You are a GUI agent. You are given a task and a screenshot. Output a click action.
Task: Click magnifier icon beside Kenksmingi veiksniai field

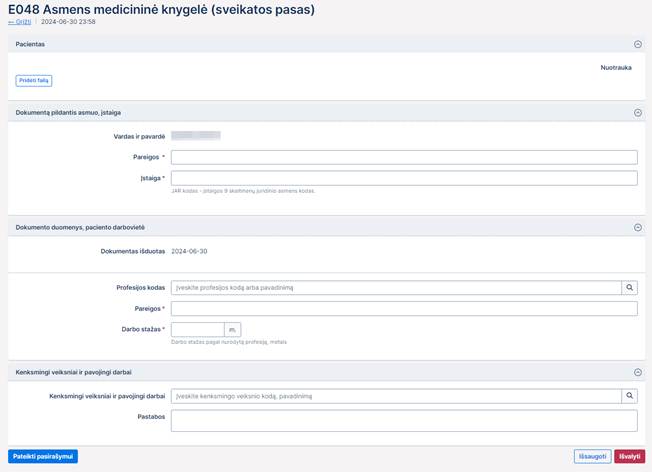point(629,396)
